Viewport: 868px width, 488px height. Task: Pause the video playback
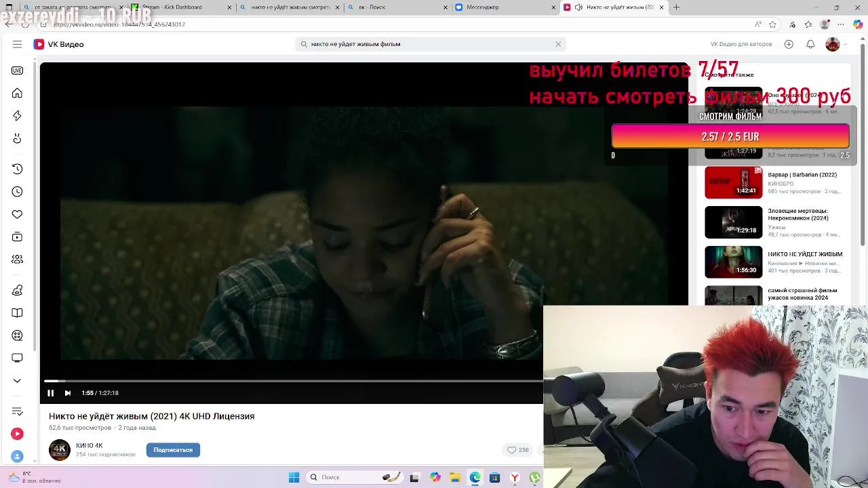point(50,393)
